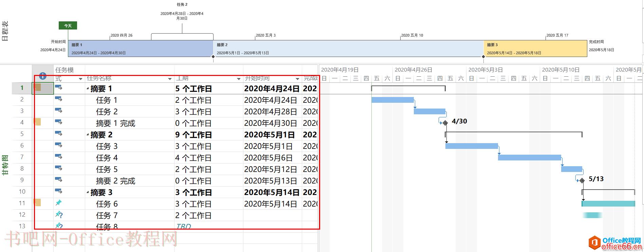644x252 pixels.
Task: Open 工期 column filter dropdown
Action: coord(239,79)
